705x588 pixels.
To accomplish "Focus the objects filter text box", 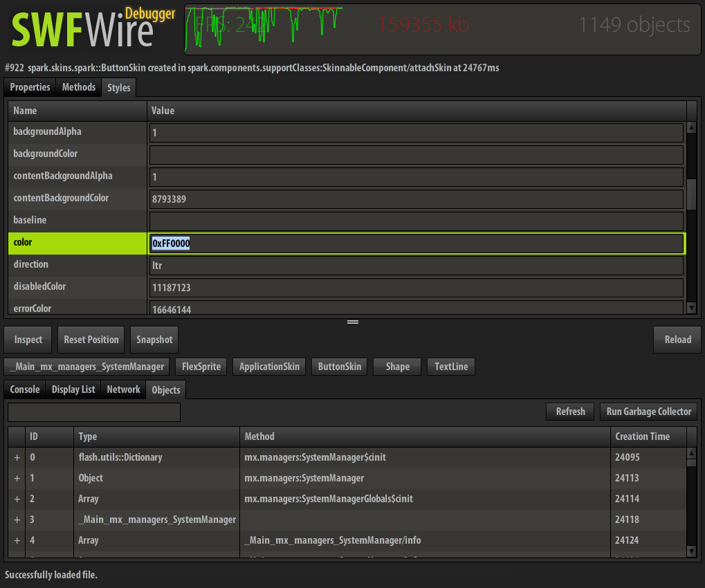I will click(94, 412).
